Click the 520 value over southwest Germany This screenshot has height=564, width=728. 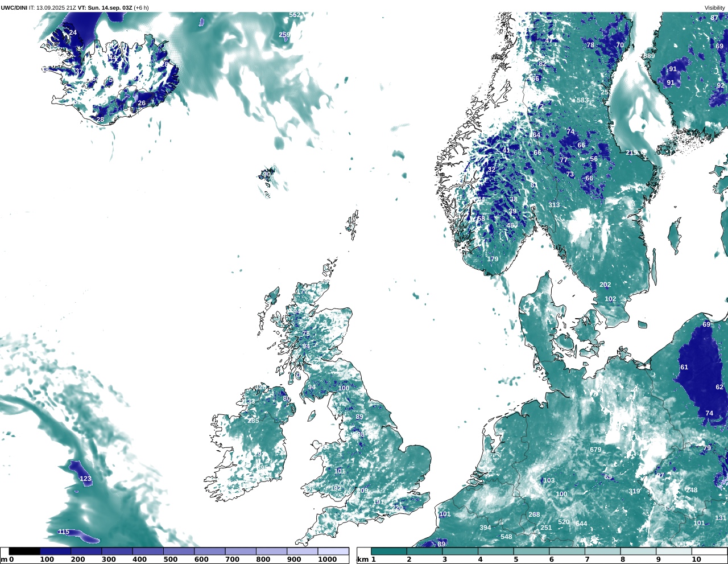coord(564,522)
